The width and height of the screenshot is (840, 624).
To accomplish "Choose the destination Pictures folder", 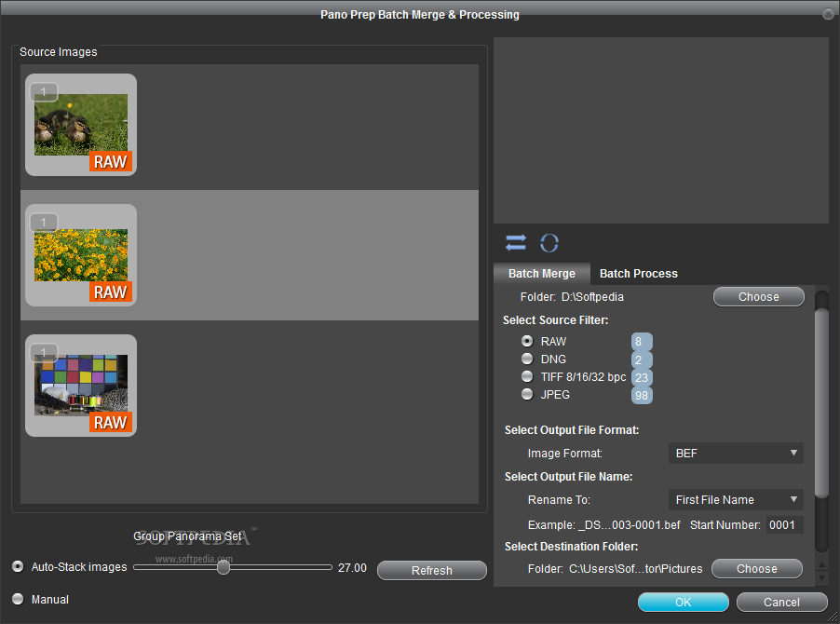I will pos(756,568).
